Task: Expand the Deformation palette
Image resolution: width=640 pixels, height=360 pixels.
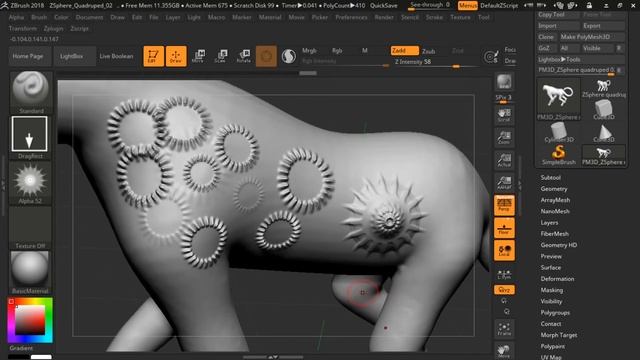Action: 557,279
